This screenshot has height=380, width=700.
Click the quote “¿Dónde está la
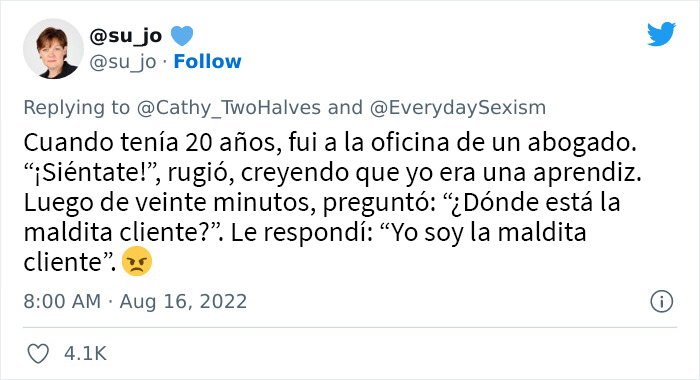(x=532, y=202)
